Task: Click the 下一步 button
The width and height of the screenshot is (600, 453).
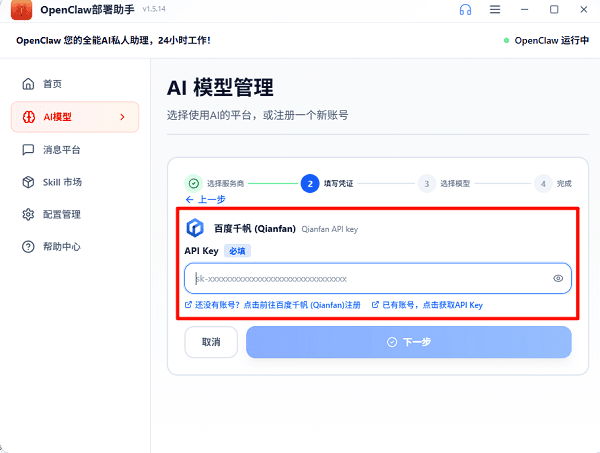Action: tap(409, 342)
